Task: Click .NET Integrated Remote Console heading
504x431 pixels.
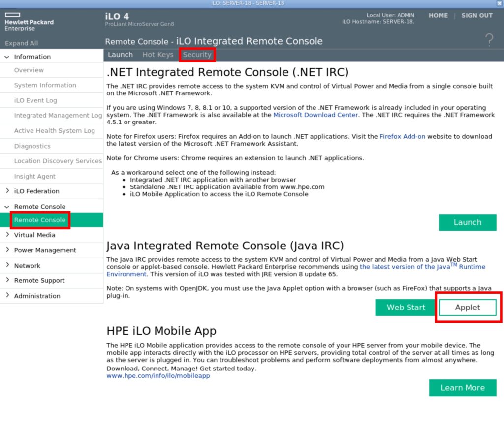Action: [227, 72]
